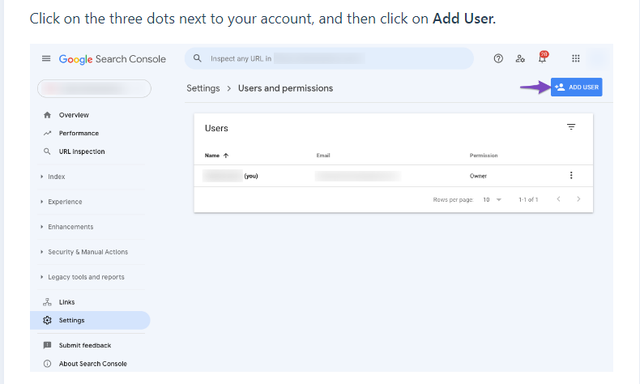Click the Email column header
Screen dimensions: 640x384
tap(323, 155)
